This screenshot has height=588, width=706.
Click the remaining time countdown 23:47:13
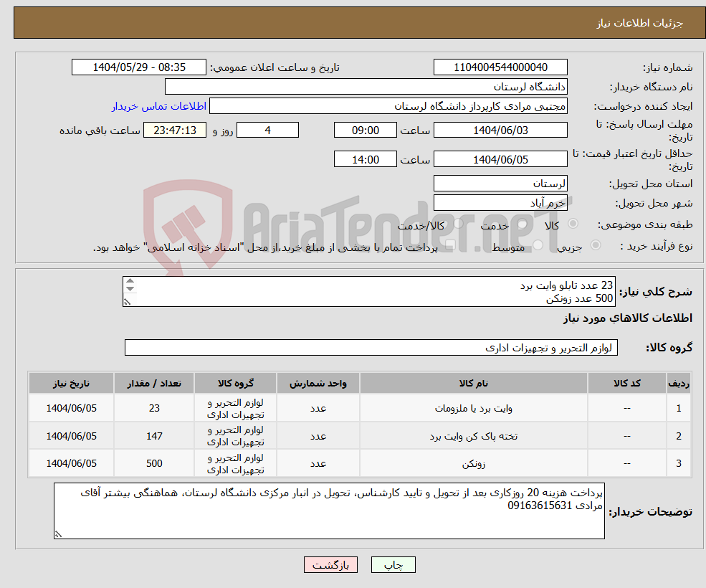pyautogui.click(x=175, y=131)
